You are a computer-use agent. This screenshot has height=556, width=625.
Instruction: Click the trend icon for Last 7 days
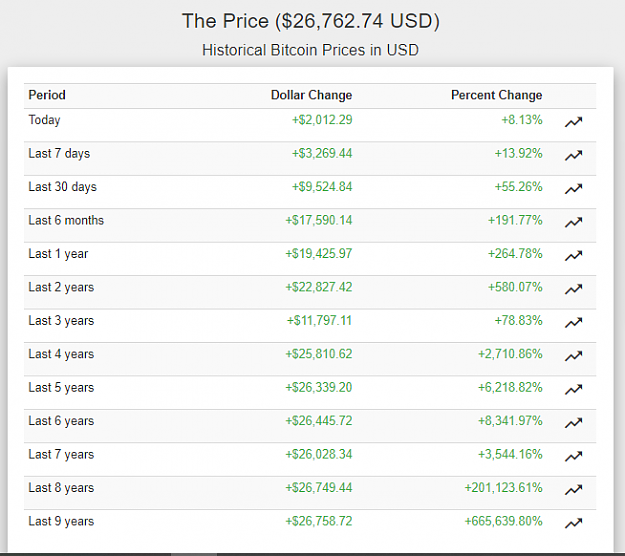[x=574, y=155]
